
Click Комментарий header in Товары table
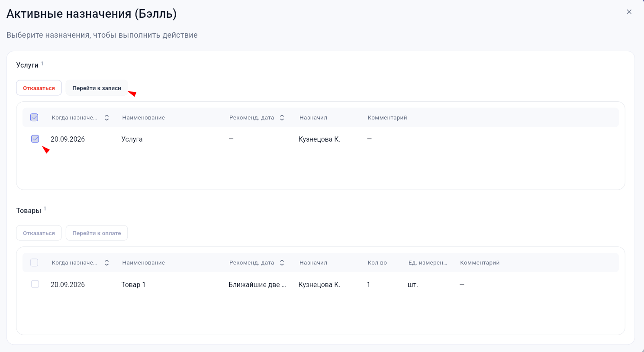pyautogui.click(x=480, y=263)
